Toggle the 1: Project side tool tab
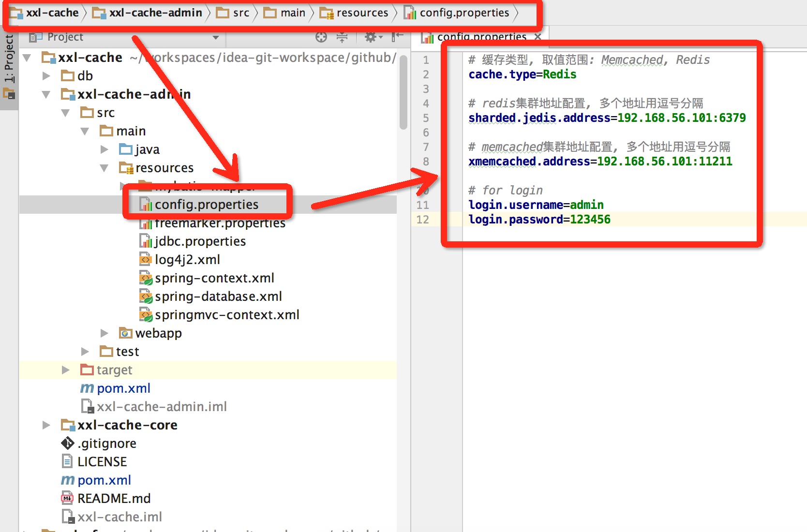This screenshot has height=532, width=807. click(9, 68)
